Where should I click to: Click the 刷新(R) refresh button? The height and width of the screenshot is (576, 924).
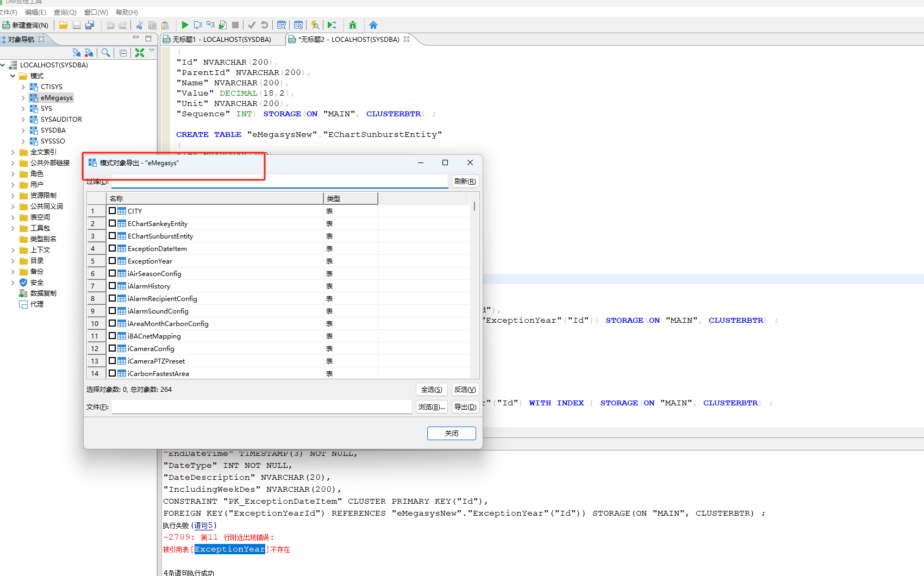[x=465, y=181]
